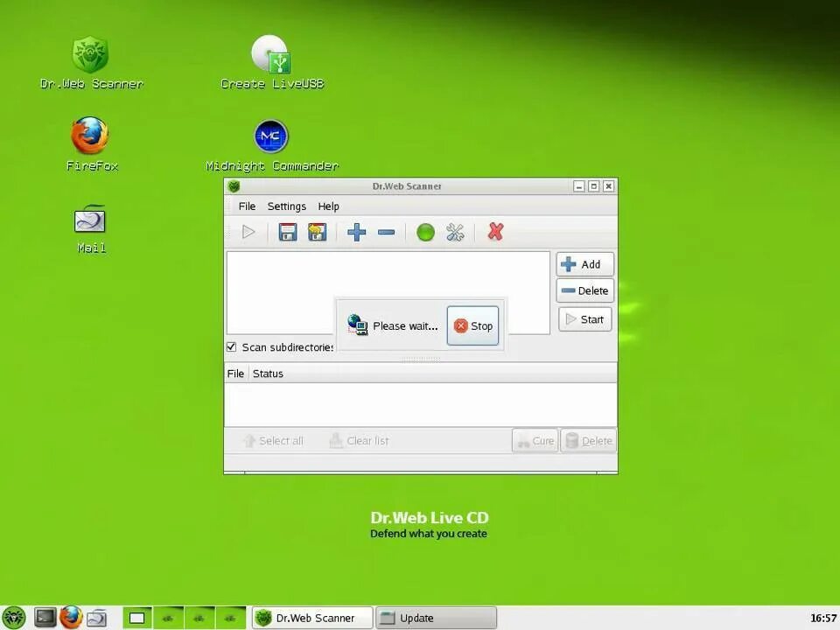Open the mail icon in the taskbar
This screenshot has width=840, height=630.
pyautogui.click(x=97, y=619)
